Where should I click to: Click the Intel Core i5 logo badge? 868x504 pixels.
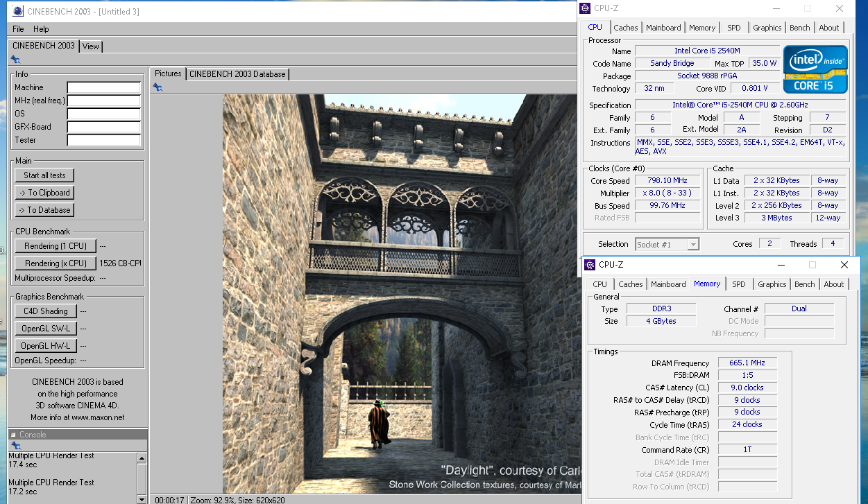pos(815,69)
